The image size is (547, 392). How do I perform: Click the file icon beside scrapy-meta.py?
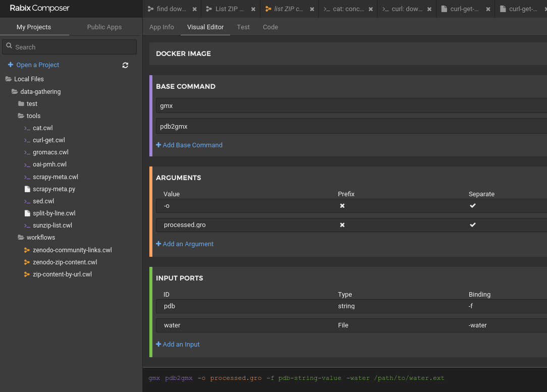pos(27,189)
